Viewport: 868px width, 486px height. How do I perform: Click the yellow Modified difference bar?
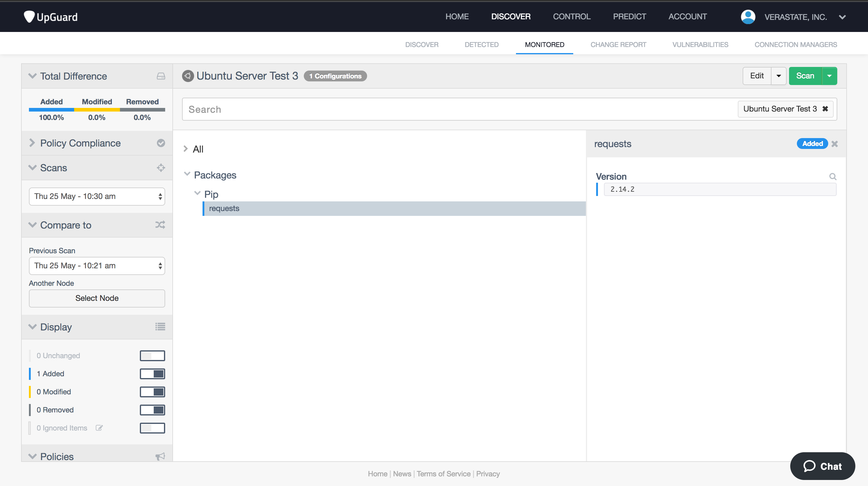click(x=97, y=110)
